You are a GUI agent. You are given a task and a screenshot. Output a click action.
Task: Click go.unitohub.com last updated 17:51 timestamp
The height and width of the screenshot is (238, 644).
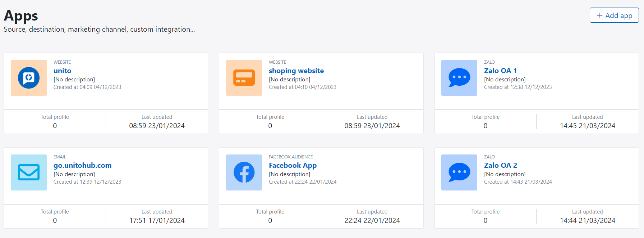[157, 220]
